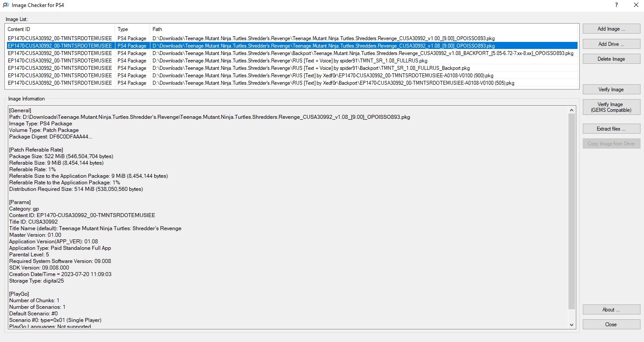Click the Package Size 522 MiB line
Image resolution: width=644 pixels, height=342 pixels.
(x=61, y=156)
